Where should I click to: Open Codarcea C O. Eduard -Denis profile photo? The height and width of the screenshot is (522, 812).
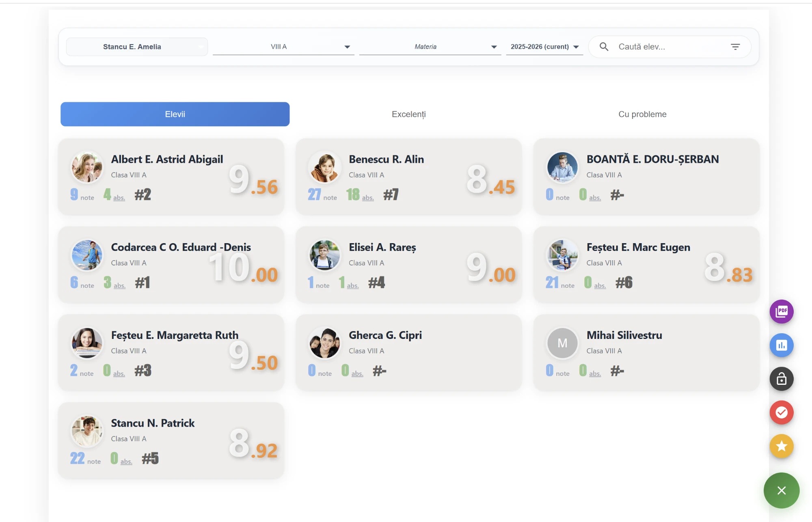(87, 255)
